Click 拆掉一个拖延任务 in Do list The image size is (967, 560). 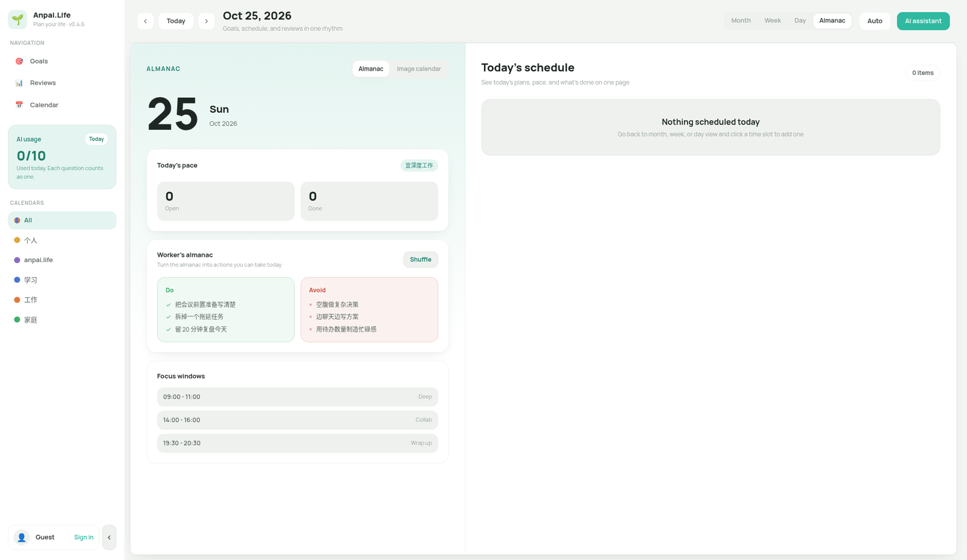tap(199, 317)
